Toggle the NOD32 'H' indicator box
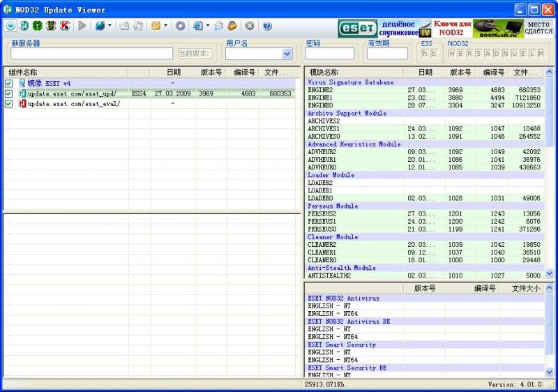The height and width of the screenshot is (392, 558). point(451,54)
